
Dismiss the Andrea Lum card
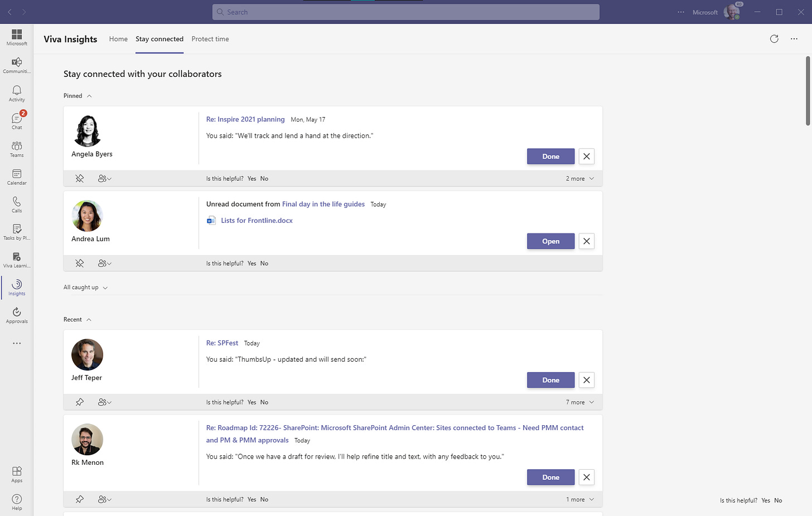(x=587, y=241)
